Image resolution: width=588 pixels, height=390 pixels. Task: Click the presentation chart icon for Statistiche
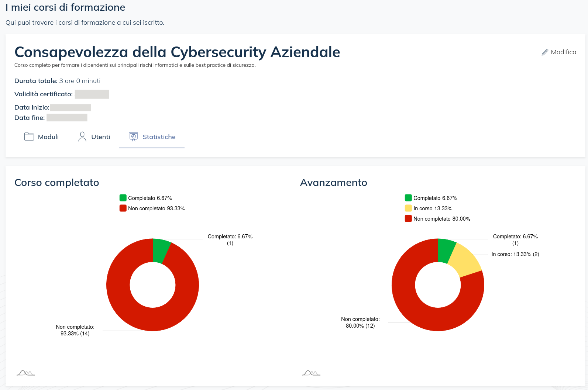pos(134,137)
